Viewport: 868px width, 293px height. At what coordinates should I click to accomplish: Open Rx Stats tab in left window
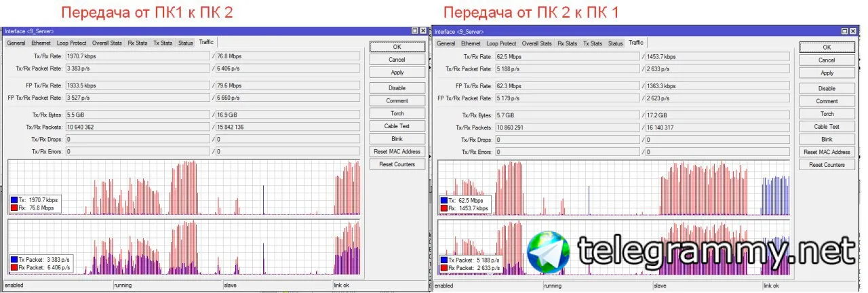click(138, 43)
